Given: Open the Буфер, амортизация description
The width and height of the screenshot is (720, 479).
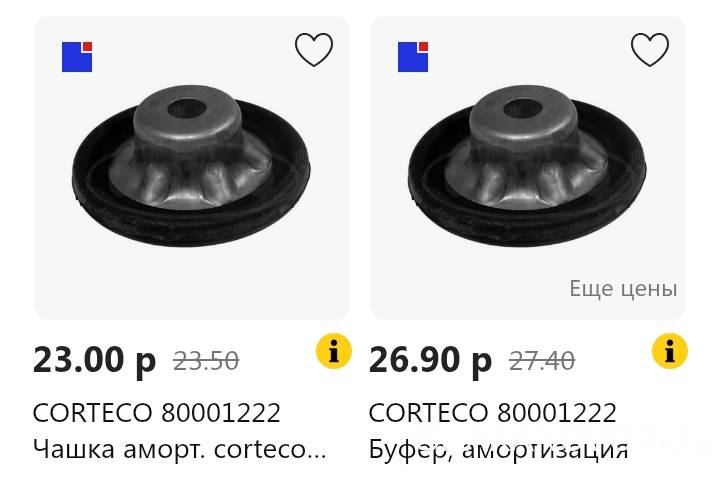Looking at the screenshot, I should point(498,449).
